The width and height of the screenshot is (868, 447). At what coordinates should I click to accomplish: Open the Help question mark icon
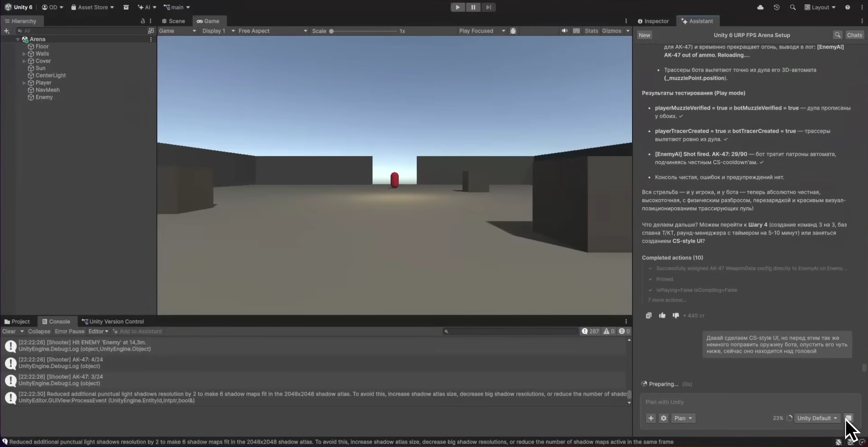[847, 7]
